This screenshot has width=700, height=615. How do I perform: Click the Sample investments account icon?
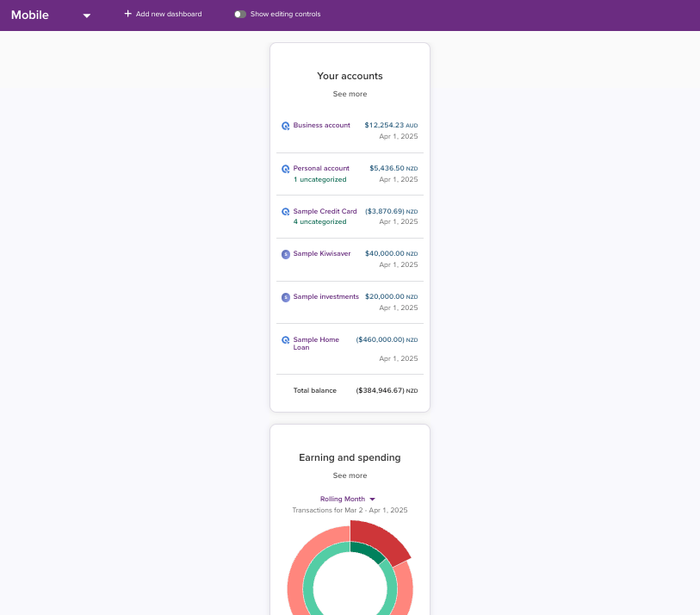pyautogui.click(x=286, y=297)
